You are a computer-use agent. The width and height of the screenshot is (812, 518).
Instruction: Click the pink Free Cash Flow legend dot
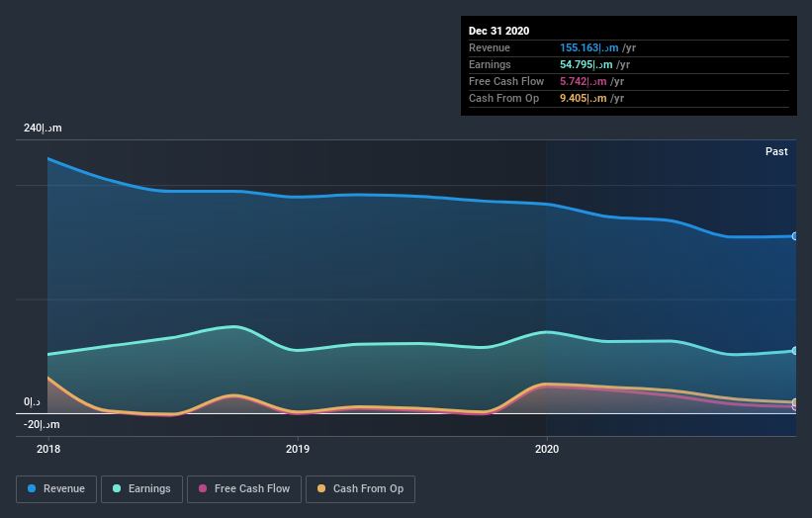203,488
